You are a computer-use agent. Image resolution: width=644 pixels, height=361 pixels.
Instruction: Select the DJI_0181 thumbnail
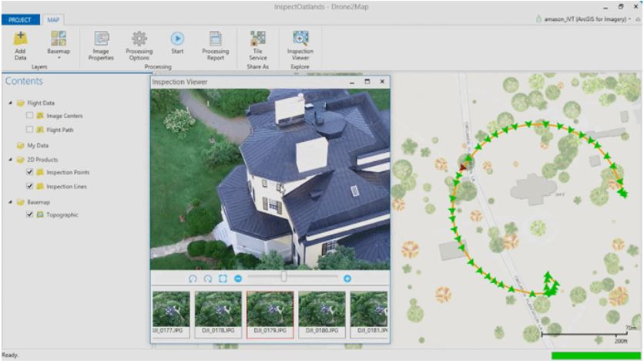pyautogui.click(x=369, y=315)
